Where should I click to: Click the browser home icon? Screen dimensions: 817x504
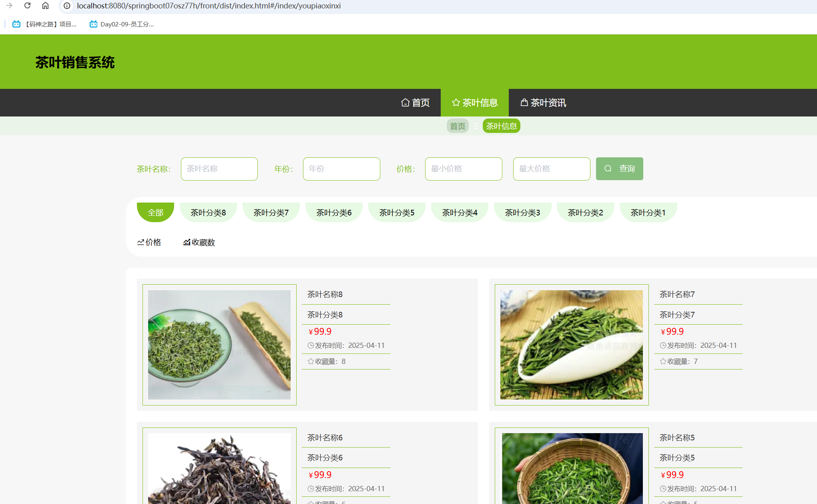pos(45,6)
